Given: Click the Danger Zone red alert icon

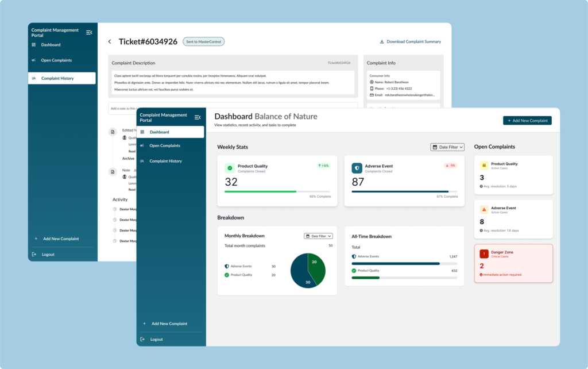Looking at the screenshot, I should (x=483, y=253).
